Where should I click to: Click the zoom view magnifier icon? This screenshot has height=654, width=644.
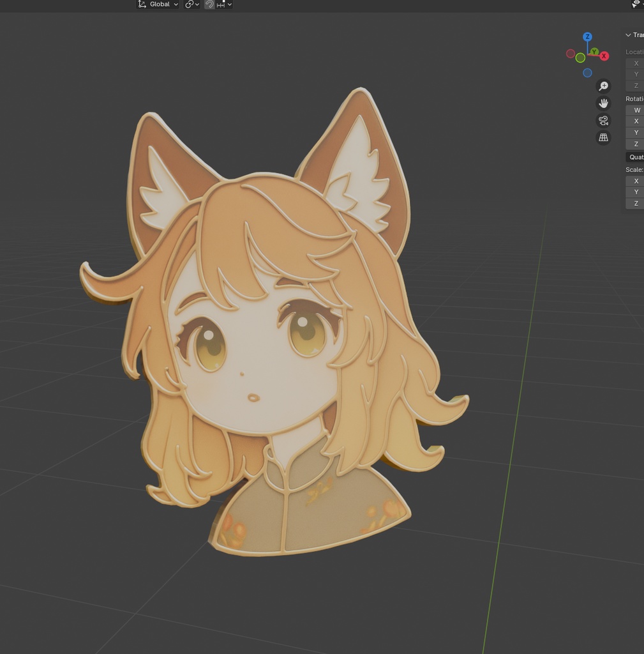(604, 86)
